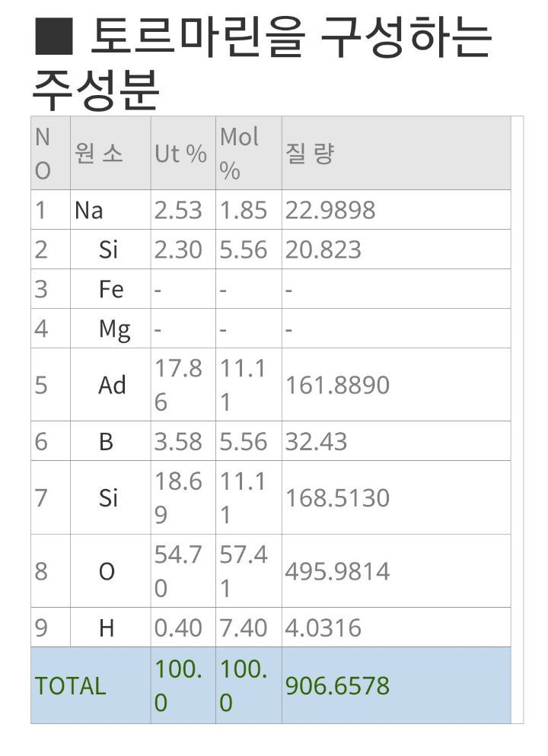The image size is (548, 756).
Task: Select the NO column header cell
Action: point(43,154)
